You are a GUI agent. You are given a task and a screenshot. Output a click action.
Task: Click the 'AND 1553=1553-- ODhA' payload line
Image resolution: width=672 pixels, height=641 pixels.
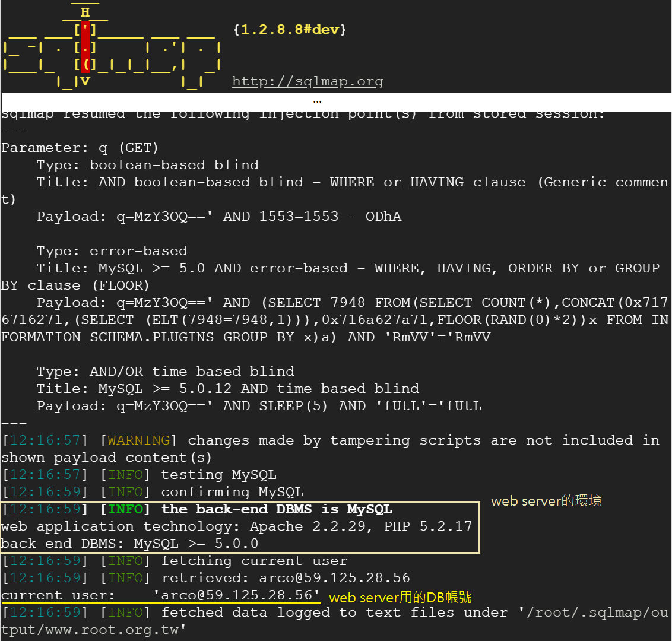219,217
